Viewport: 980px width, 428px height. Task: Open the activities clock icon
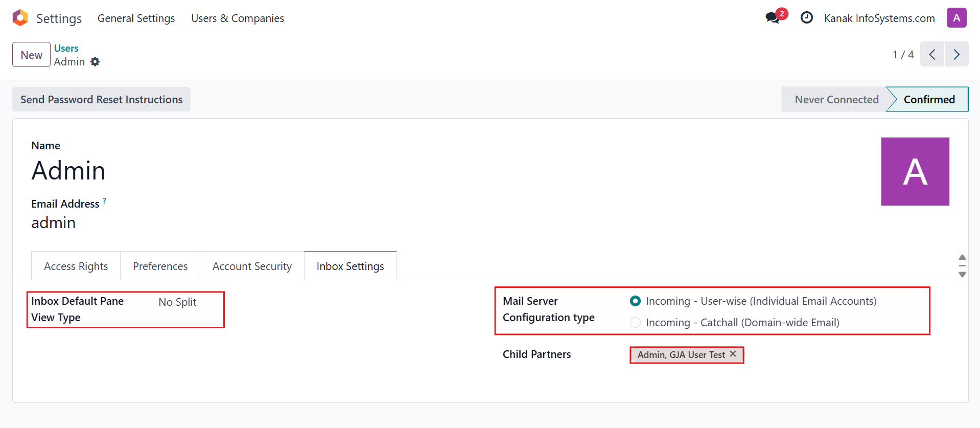point(807,18)
